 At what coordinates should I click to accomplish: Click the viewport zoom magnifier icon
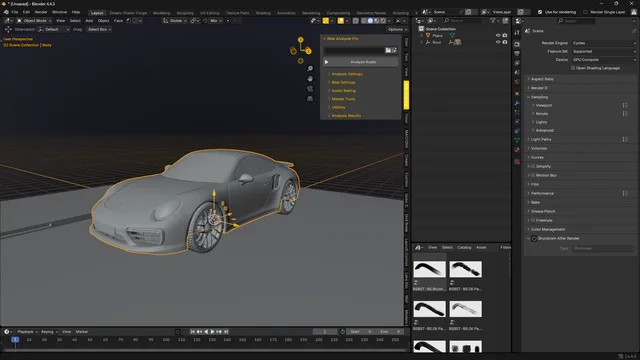310,69
